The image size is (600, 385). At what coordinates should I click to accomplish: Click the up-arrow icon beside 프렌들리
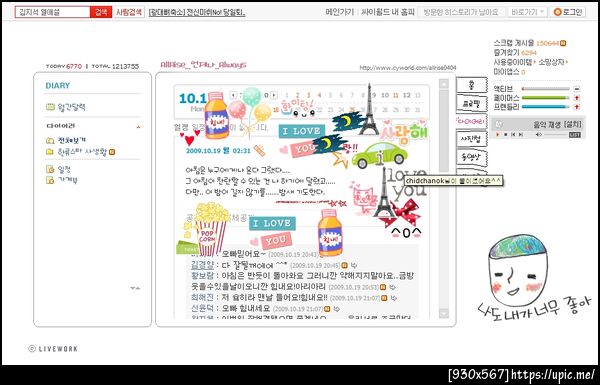[x=577, y=107]
